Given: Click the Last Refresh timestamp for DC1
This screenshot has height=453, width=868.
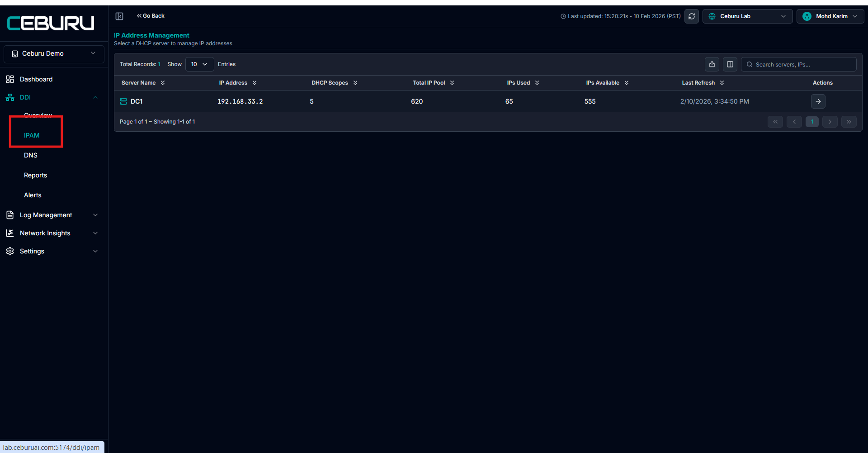Looking at the screenshot, I should tap(715, 101).
